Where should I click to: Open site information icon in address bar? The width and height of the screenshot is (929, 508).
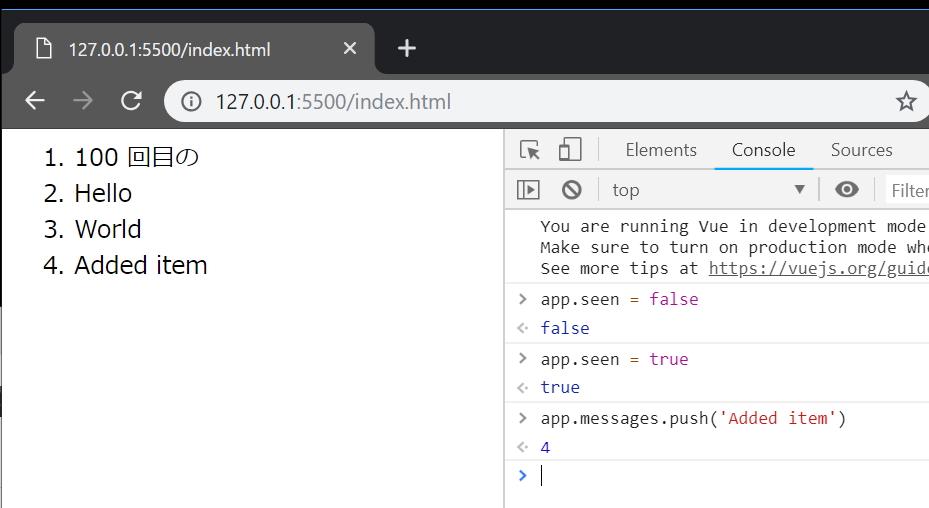point(191,101)
